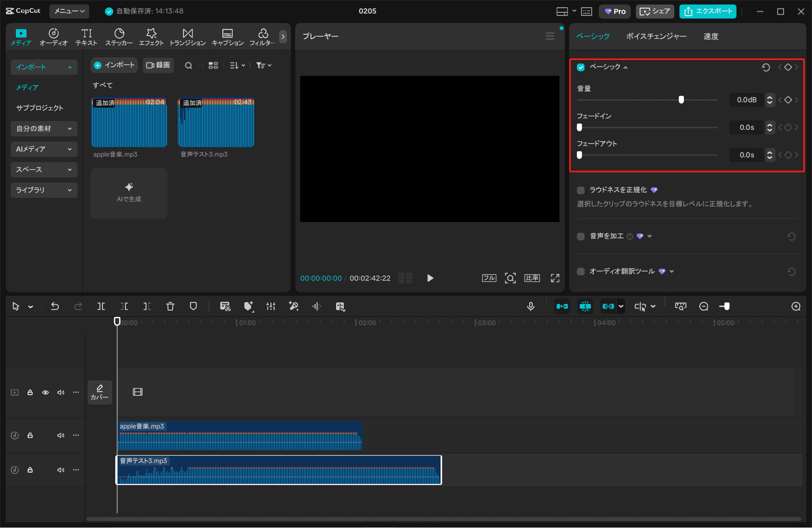
Task: Click the エクスポート export button
Action: 707,11
